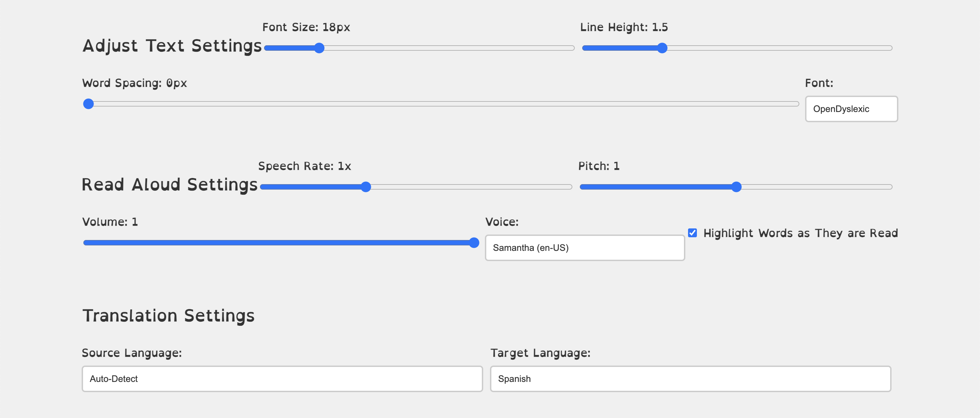This screenshot has width=980, height=418.
Task: Open the Source Language Auto-Detect dropdown
Action: coord(282,379)
